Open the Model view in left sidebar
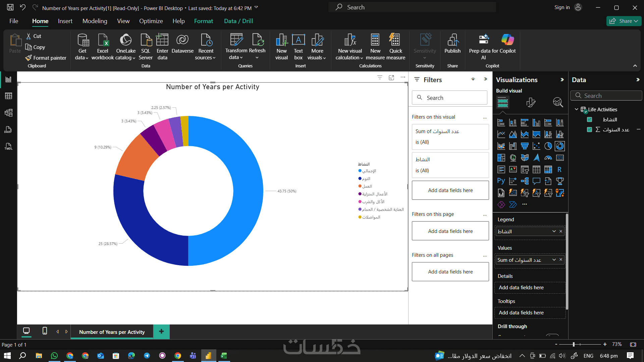 coord(8,113)
